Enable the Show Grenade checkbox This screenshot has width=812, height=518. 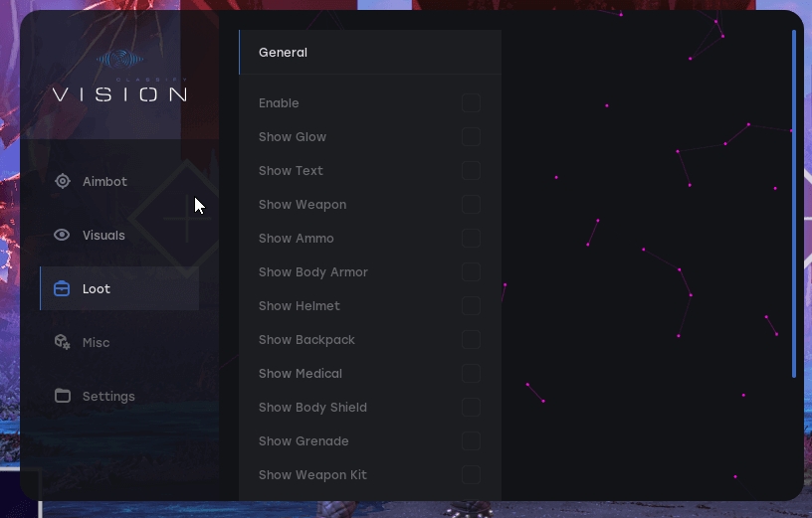(471, 440)
